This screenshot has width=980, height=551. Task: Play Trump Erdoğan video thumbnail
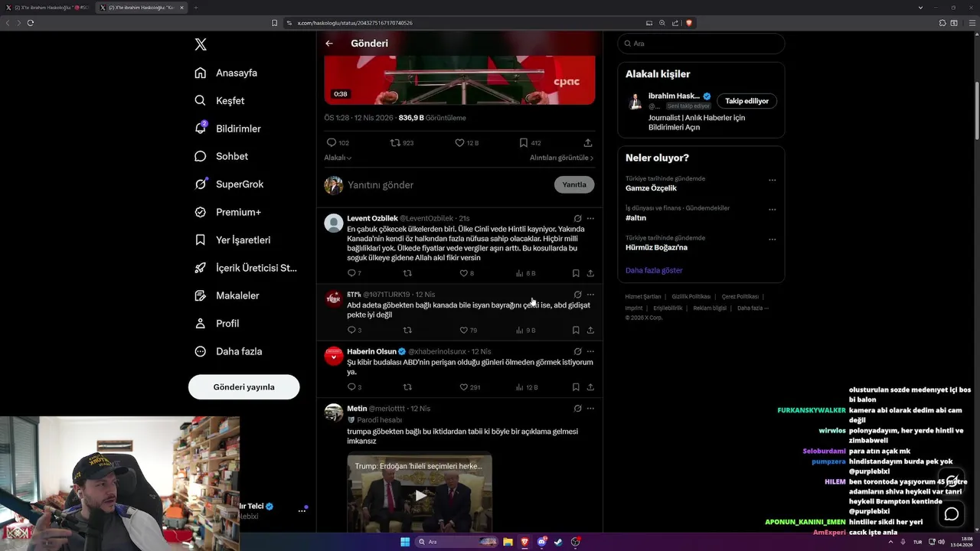[x=420, y=495]
